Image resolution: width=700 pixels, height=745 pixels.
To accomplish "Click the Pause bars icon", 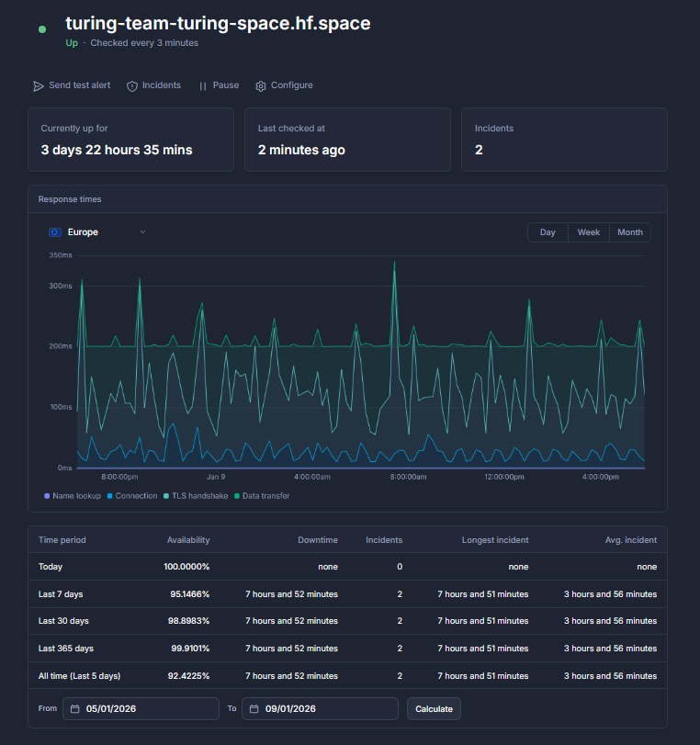I will click(203, 86).
